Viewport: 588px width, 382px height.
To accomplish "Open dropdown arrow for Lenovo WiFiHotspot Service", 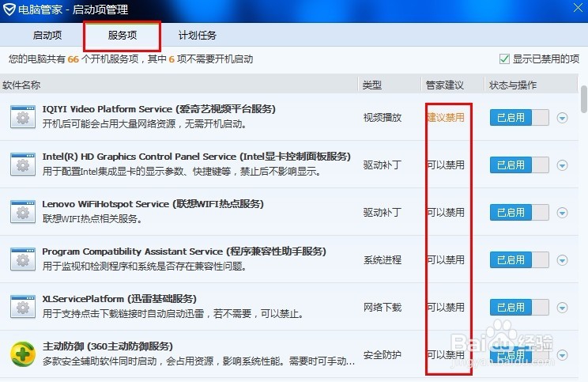I will tap(562, 213).
